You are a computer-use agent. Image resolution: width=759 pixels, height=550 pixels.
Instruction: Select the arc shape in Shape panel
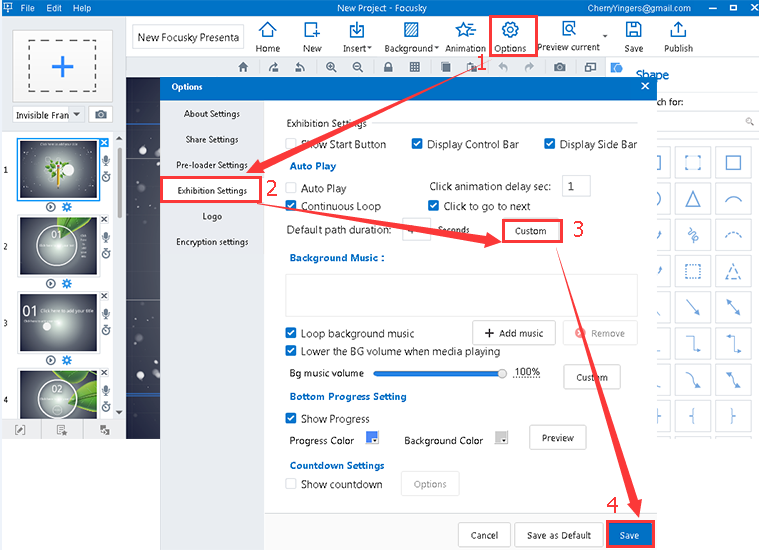[x=733, y=199]
